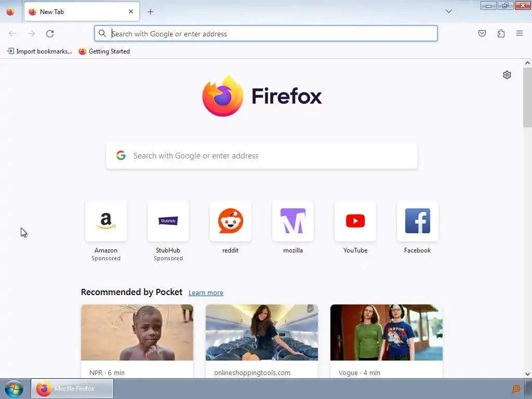Click the orange magnifier tray icon
Viewport: 532px width, 399px height.
point(516,389)
